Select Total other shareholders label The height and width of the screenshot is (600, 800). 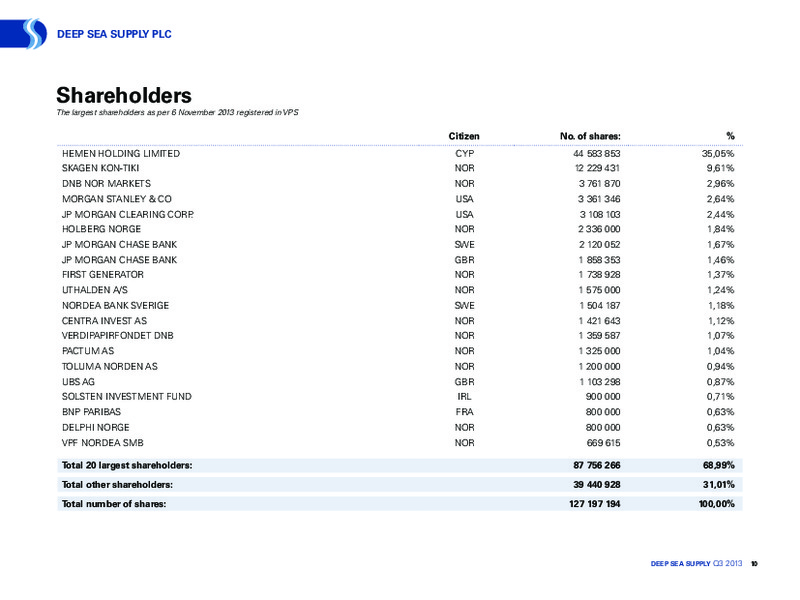coord(117,485)
